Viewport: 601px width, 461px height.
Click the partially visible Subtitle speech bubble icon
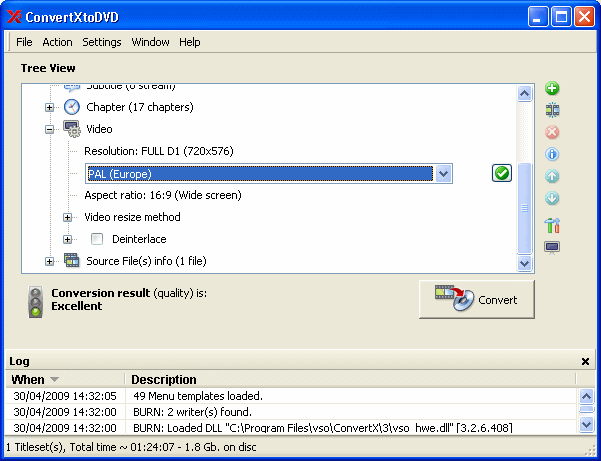click(72, 88)
